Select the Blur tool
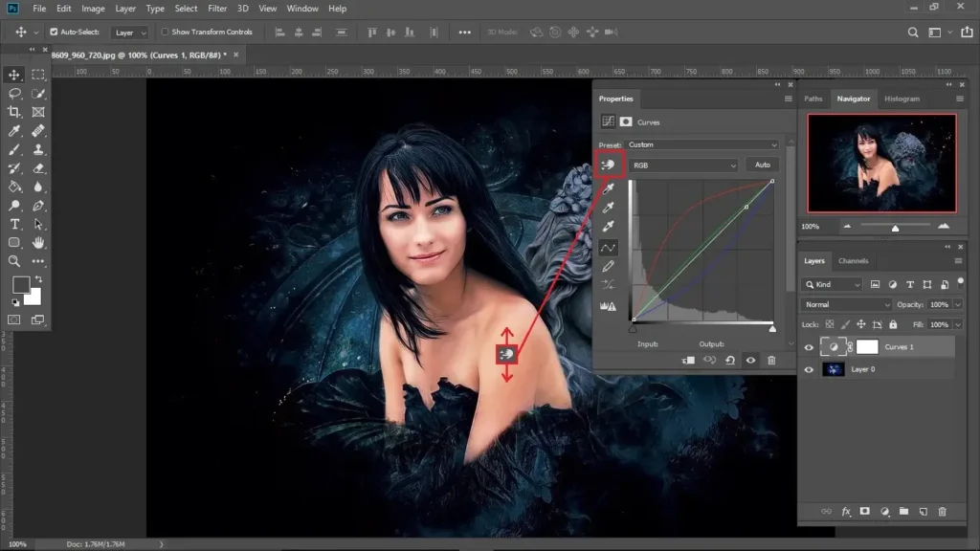Viewport: 980px width, 551px height. point(38,187)
